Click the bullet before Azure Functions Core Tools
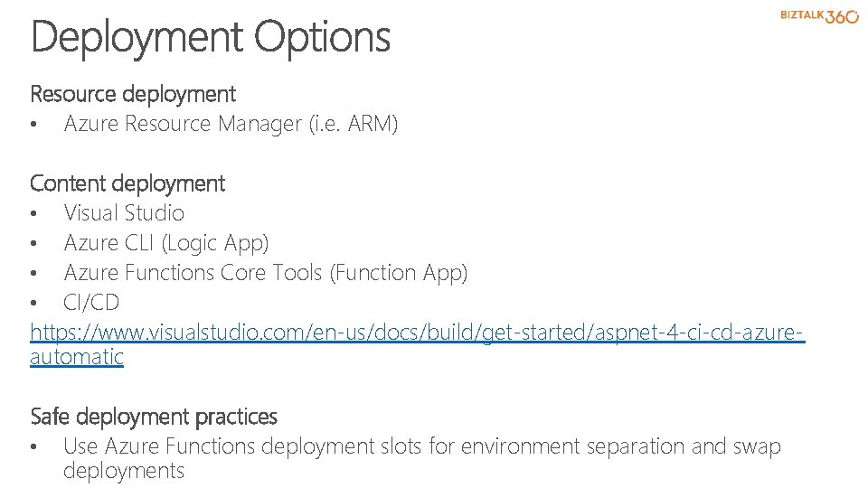The height and width of the screenshot is (488, 868). click(x=33, y=274)
